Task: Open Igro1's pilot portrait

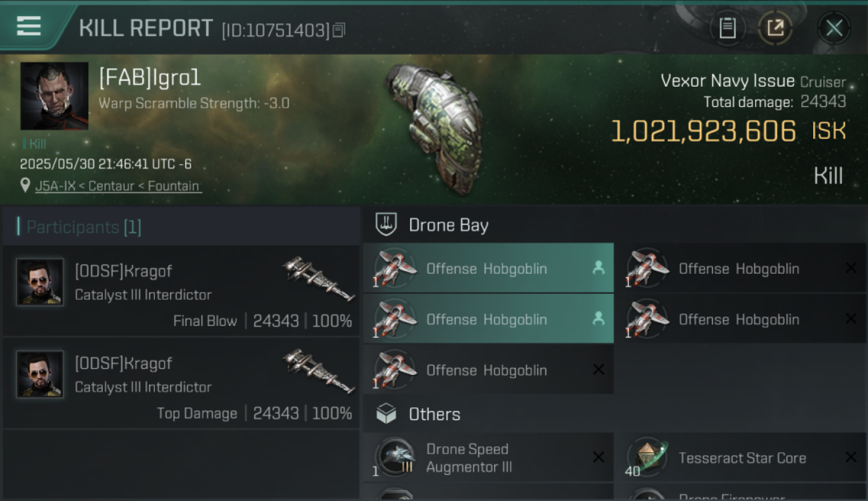Action: [x=54, y=96]
